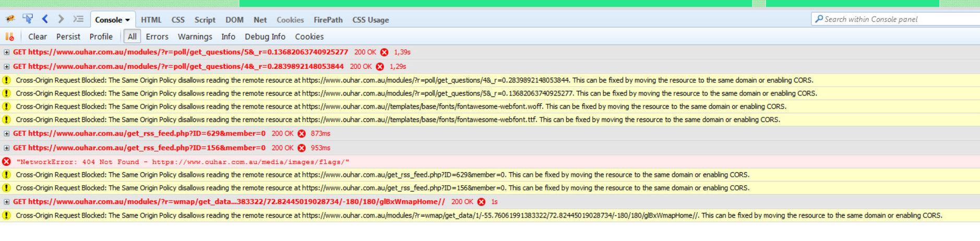The width and height of the screenshot is (980, 241).
Task: Click the back arrow in Firebug toolbar
Action: 45,19
